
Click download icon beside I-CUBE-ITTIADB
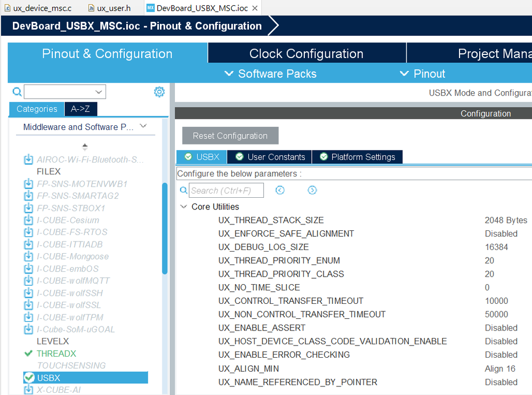coord(28,244)
